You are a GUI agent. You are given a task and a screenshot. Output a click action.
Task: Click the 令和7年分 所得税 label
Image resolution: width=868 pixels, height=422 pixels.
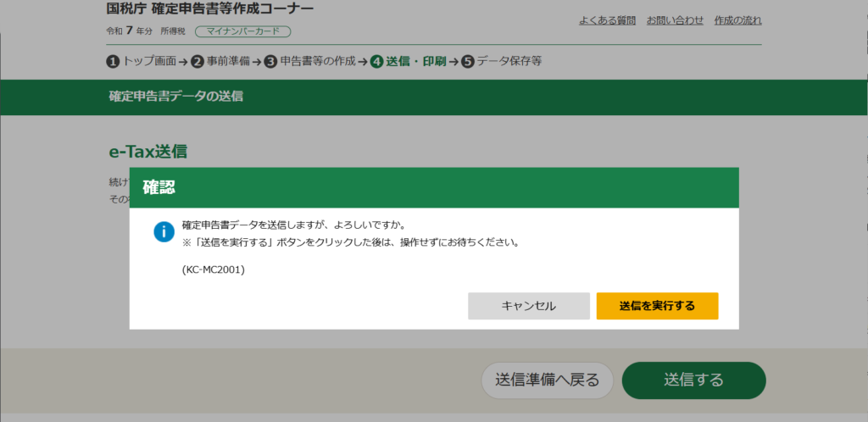pyautogui.click(x=143, y=32)
